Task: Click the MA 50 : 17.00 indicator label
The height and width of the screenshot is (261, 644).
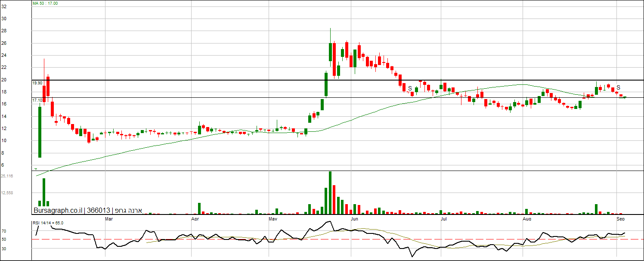Action: coord(45,3)
